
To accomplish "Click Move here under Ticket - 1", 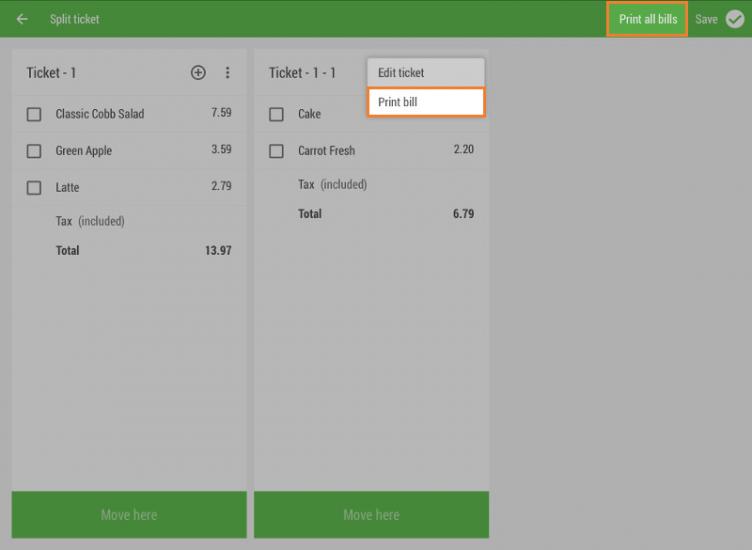I will point(129,515).
